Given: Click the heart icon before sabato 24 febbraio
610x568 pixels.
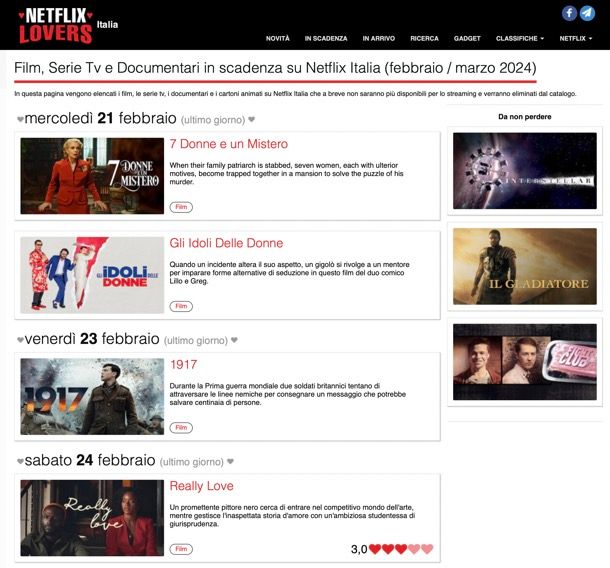Looking at the screenshot, I should point(20,461).
